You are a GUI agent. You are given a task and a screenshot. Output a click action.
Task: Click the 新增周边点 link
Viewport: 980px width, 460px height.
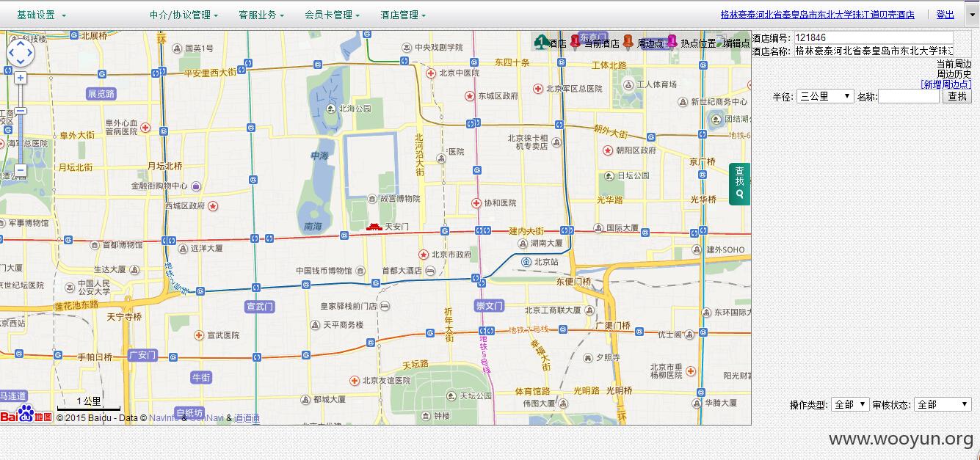pos(945,84)
